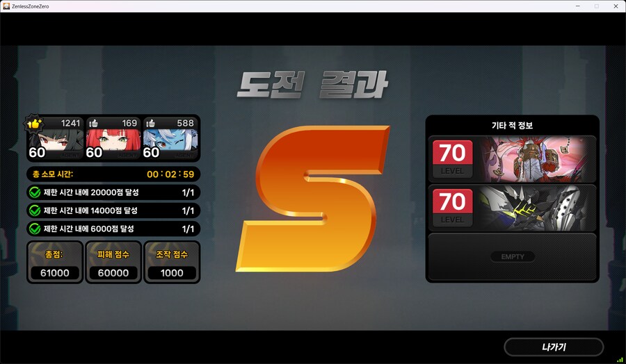Select the red-haired agent portrait with 169 likes
The width and height of the screenshot is (626, 364).
(113, 138)
